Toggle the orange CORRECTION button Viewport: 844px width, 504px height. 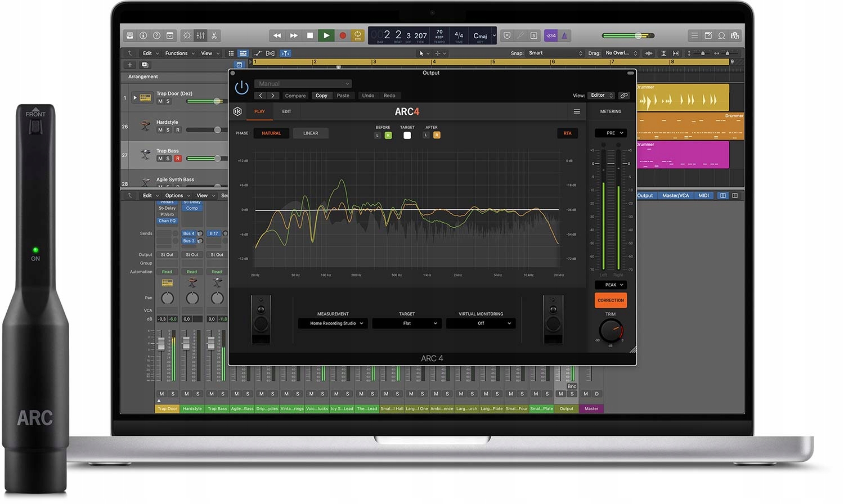click(x=610, y=300)
